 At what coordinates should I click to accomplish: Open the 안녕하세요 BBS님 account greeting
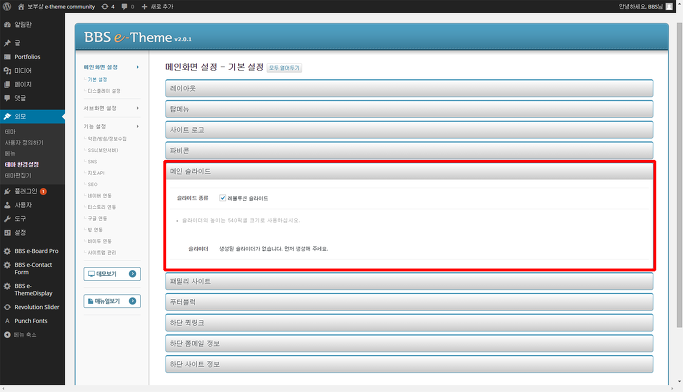(x=640, y=7)
